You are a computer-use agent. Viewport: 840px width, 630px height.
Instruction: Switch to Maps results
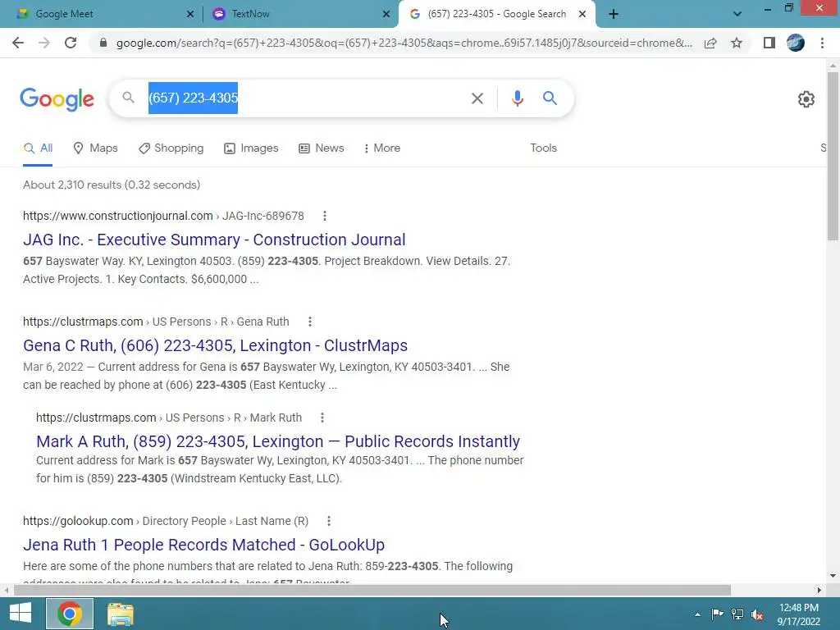95,148
